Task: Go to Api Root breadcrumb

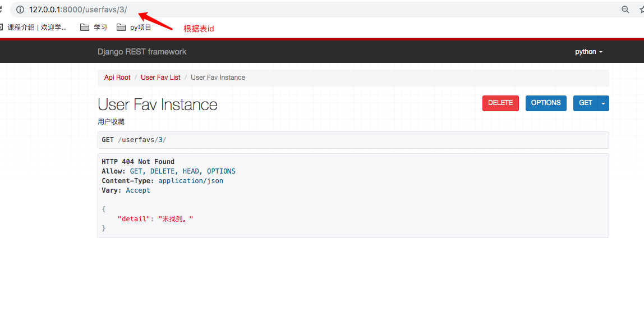Action: (117, 78)
